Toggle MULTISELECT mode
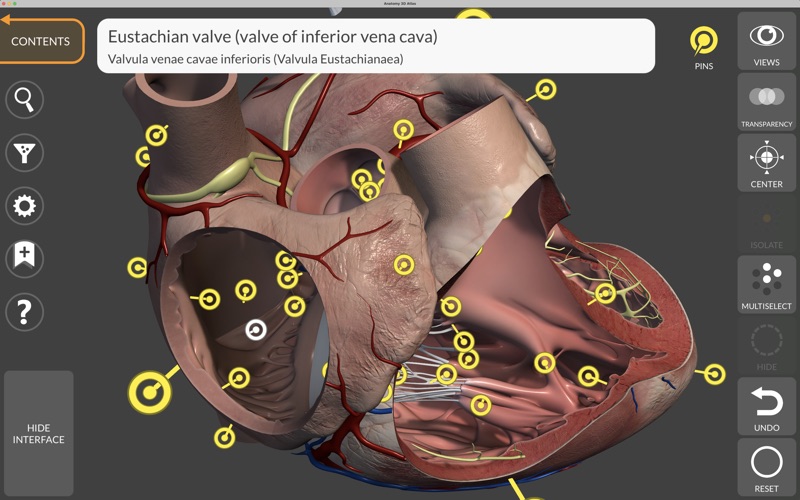 coord(766,285)
